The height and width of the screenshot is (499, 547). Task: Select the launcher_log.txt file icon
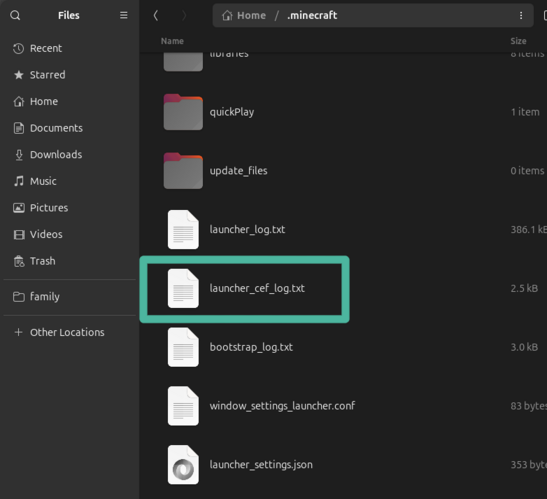click(x=183, y=229)
